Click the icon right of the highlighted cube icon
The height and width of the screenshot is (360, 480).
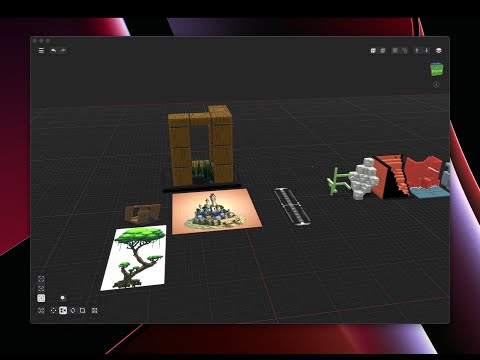click(383, 51)
